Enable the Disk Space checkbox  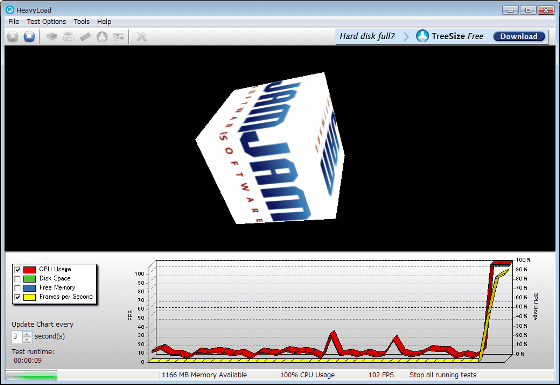[x=17, y=279]
